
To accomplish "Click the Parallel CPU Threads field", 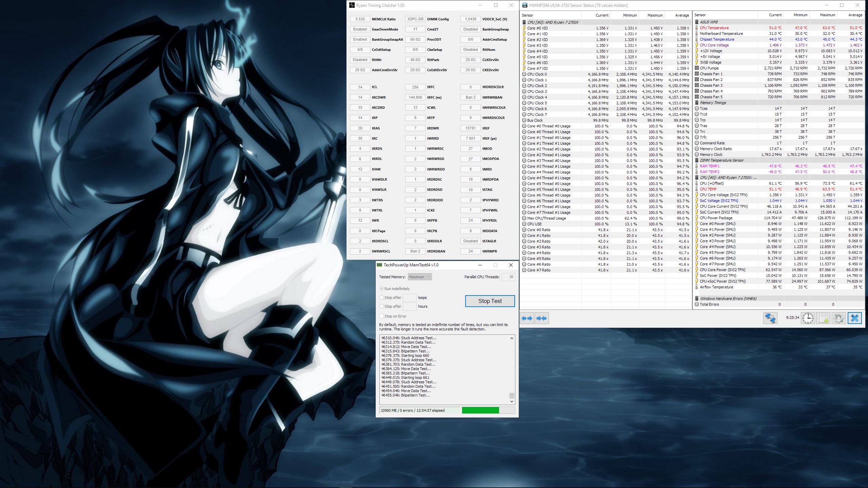I will click(508, 277).
